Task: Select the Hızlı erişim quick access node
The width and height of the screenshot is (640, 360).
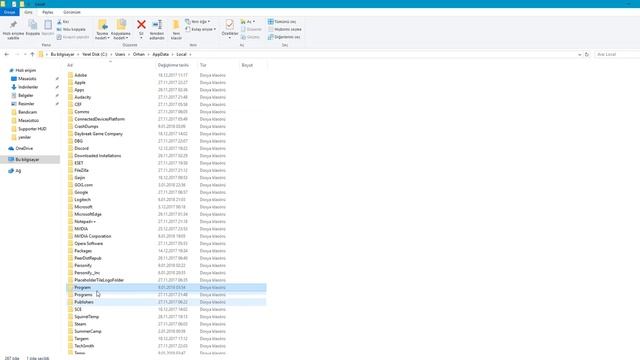Action: (x=25, y=71)
